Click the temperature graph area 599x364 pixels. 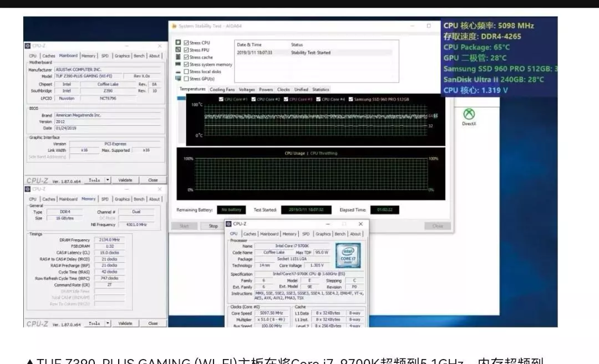point(315,120)
